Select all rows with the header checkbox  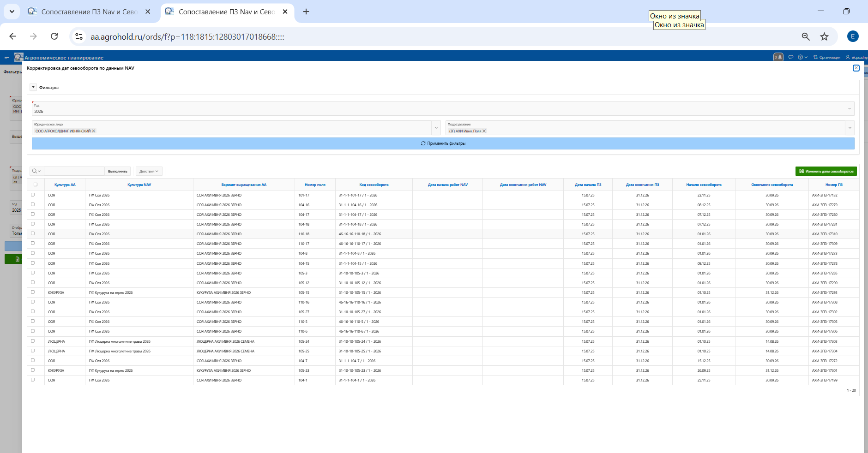click(x=36, y=185)
